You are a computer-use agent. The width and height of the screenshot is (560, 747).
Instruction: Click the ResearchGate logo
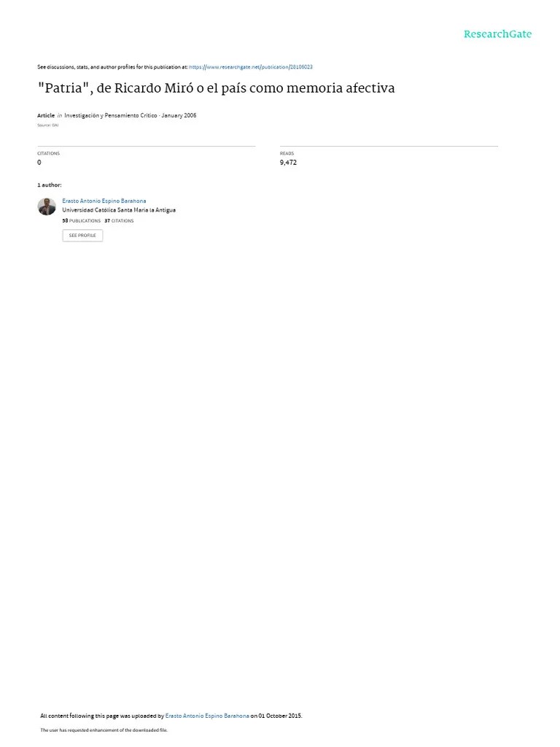pos(497,34)
